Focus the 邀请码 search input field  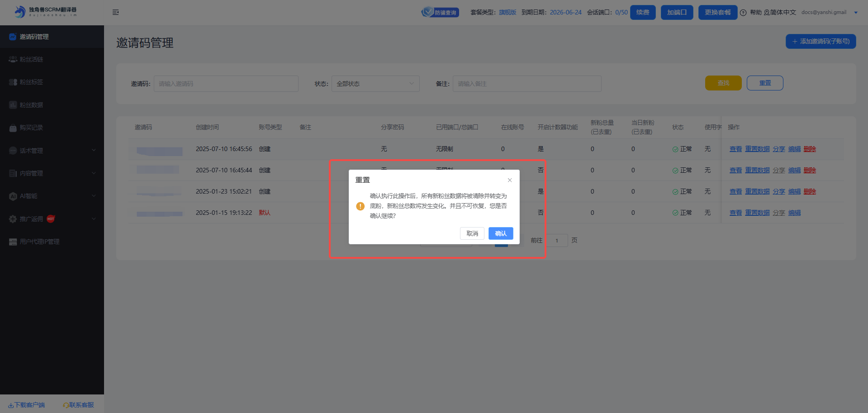click(x=226, y=84)
